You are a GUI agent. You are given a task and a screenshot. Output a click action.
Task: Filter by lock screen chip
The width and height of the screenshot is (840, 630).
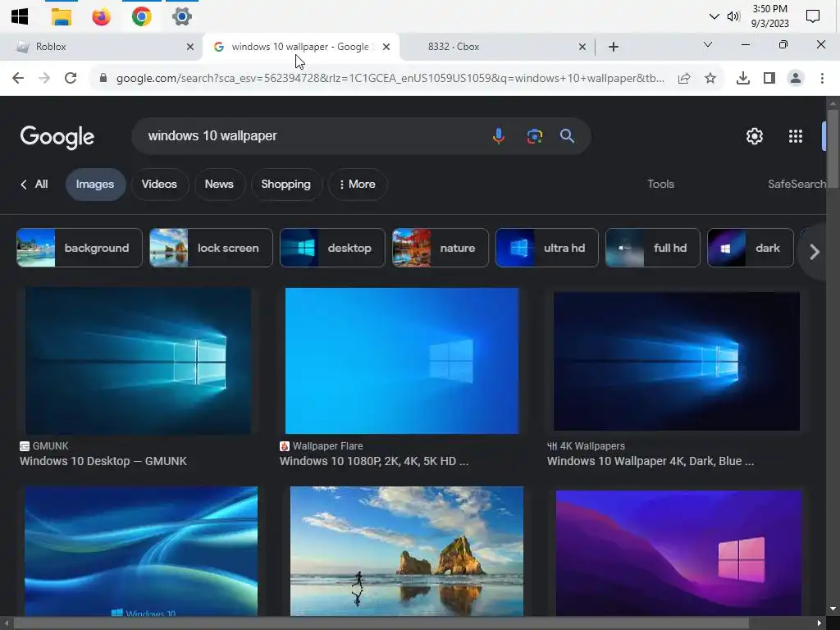(x=211, y=248)
